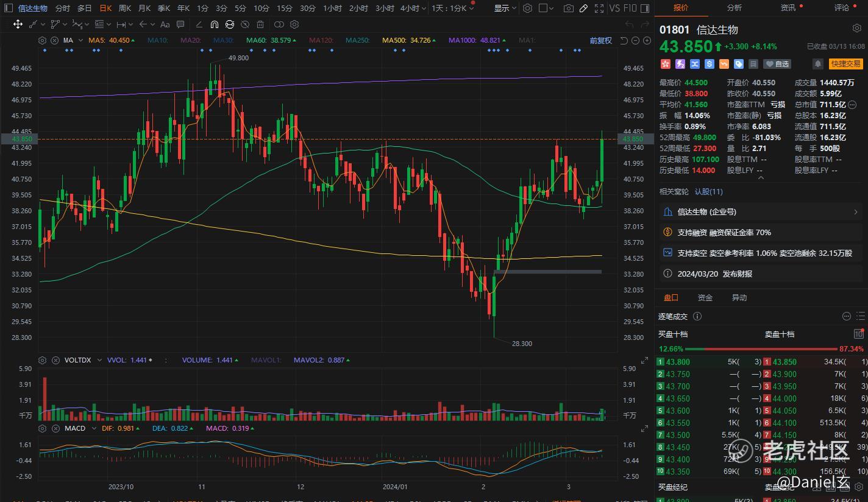Toggle the magnet snap mode
868x502 pixels.
click(x=214, y=24)
